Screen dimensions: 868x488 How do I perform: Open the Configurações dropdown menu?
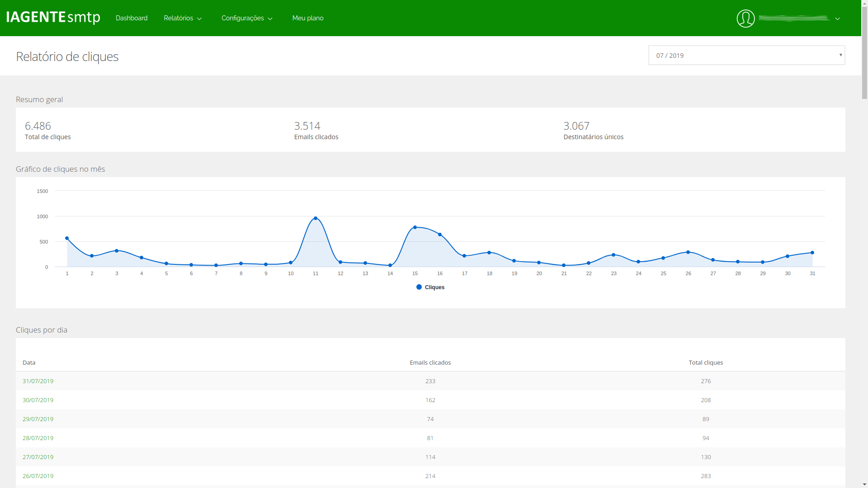(247, 18)
